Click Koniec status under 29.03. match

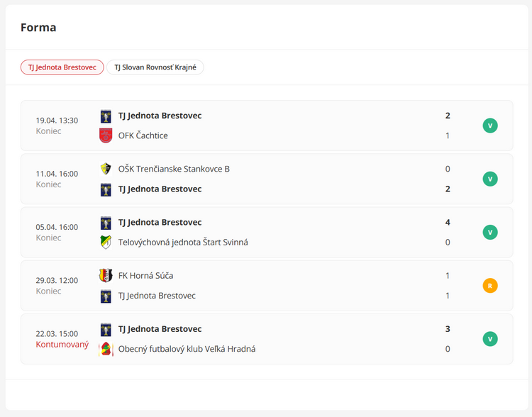[x=48, y=291]
